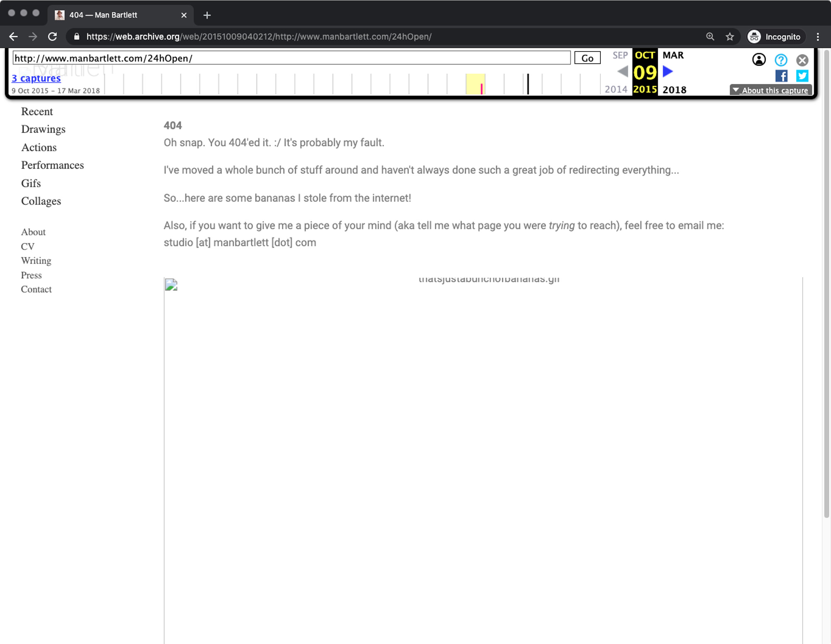The width and height of the screenshot is (831, 644).
Task: Bookmark this page with the star icon
Action: point(730,37)
